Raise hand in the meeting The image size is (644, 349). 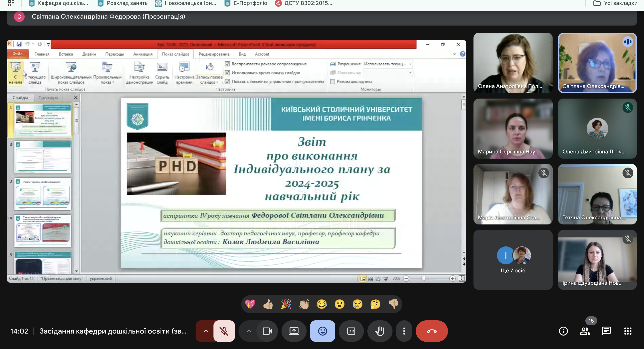tap(380, 331)
